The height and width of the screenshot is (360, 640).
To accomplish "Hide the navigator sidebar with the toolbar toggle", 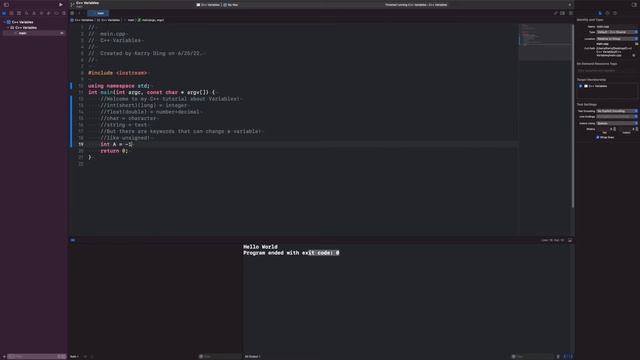I will 6,4.
